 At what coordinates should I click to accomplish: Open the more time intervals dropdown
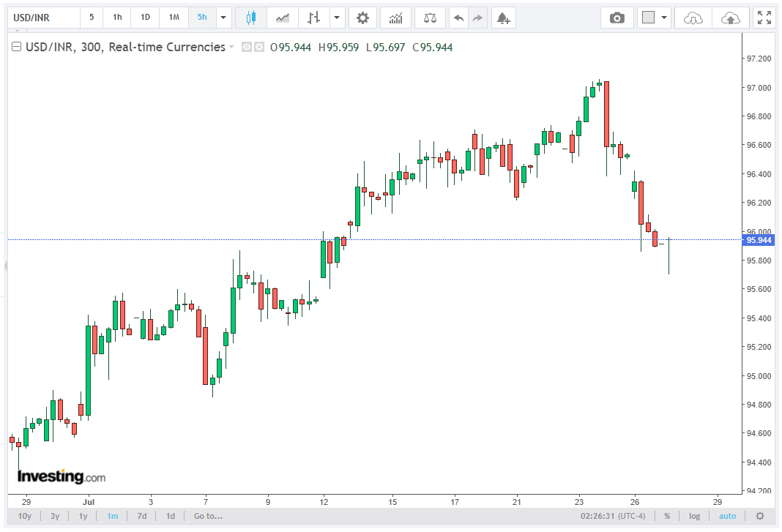tap(223, 18)
